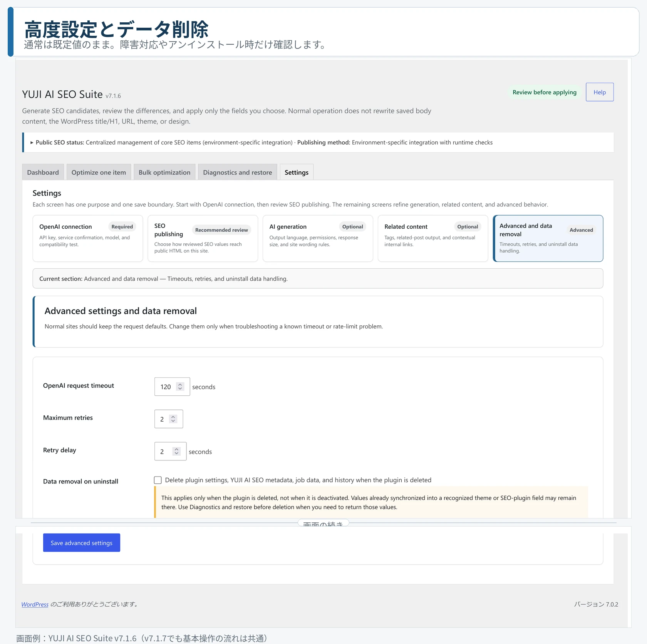Click the Current section status line
Viewport: 647px width, 644px height.
(318, 278)
